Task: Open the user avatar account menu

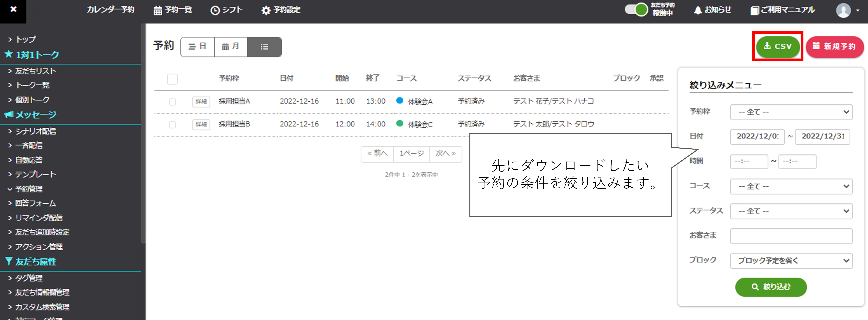Action: pos(847,10)
